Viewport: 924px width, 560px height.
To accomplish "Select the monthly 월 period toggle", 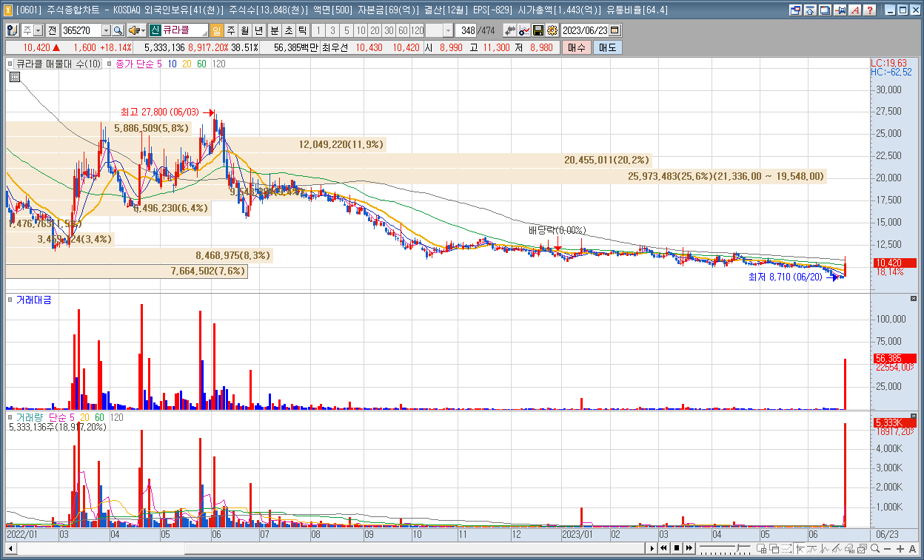I will [244, 30].
